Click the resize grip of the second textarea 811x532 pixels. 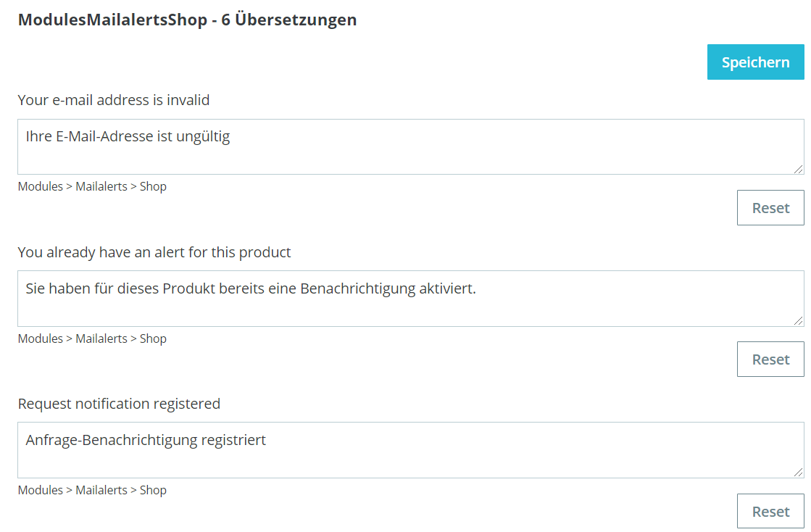799,322
